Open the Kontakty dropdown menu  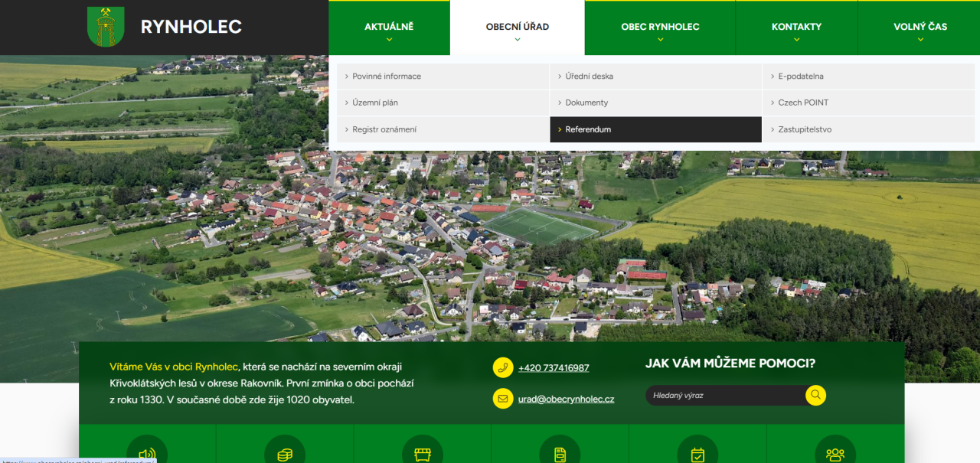[796, 28]
